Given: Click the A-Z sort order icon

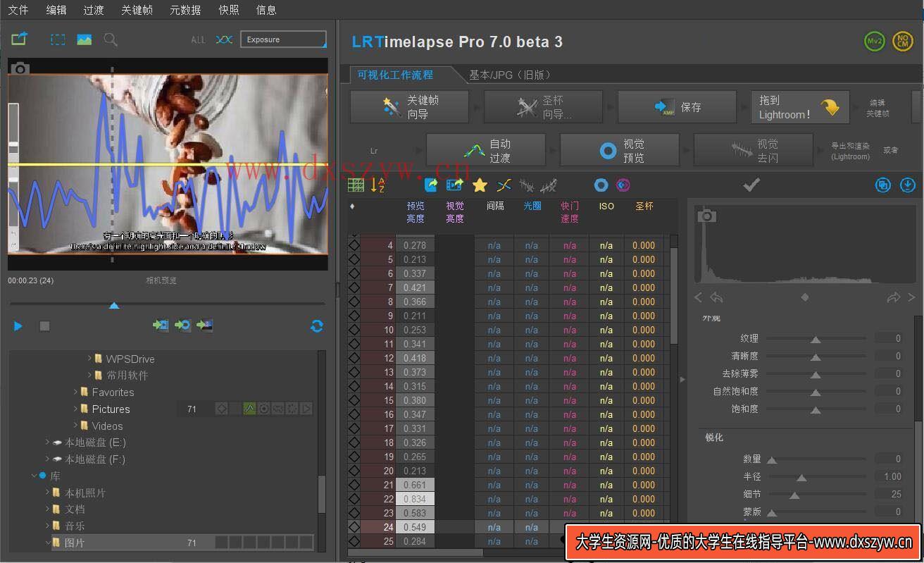Looking at the screenshot, I should click(x=378, y=185).
